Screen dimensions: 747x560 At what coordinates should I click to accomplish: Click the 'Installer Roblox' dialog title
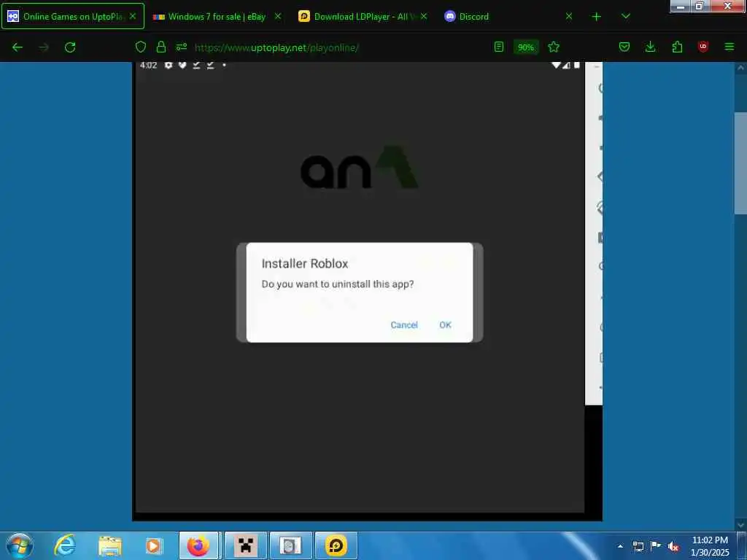(x=305, y=263)
